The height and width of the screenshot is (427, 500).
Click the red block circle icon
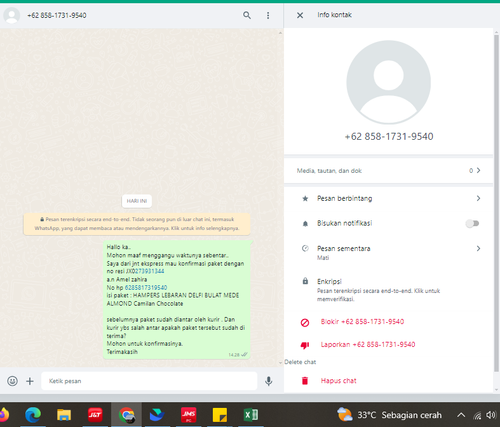[305, 323]
